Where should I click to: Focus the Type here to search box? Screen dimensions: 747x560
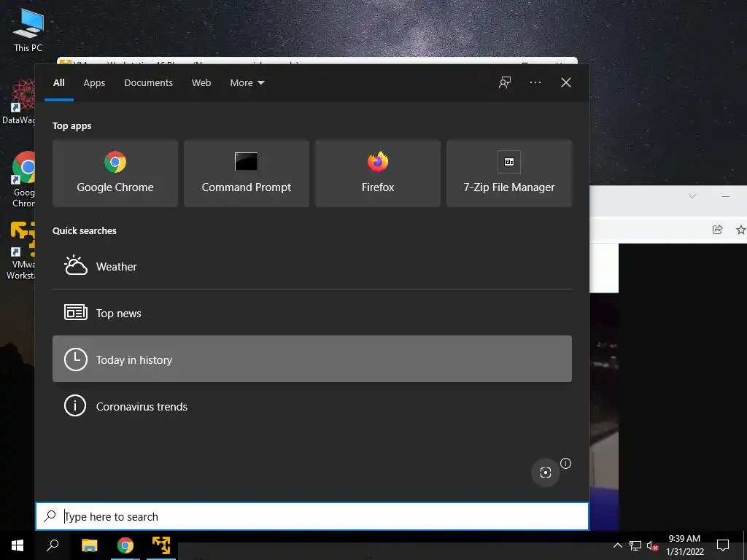click(x=312, y=516)
